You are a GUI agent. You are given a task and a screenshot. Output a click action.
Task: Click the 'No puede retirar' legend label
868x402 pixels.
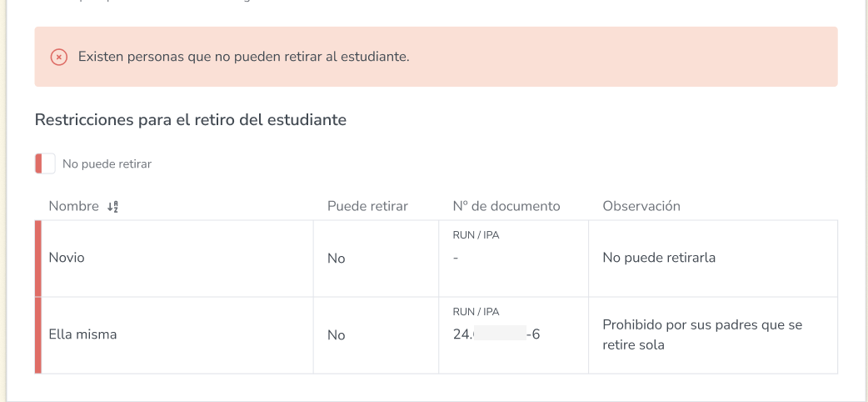pos(107,164)
